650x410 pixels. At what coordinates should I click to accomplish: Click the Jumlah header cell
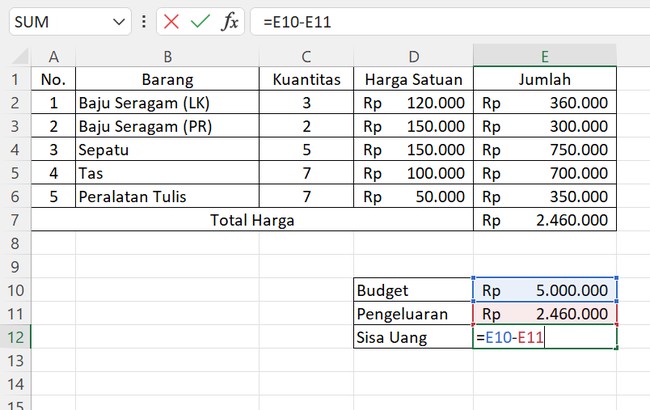coord(545,79)
